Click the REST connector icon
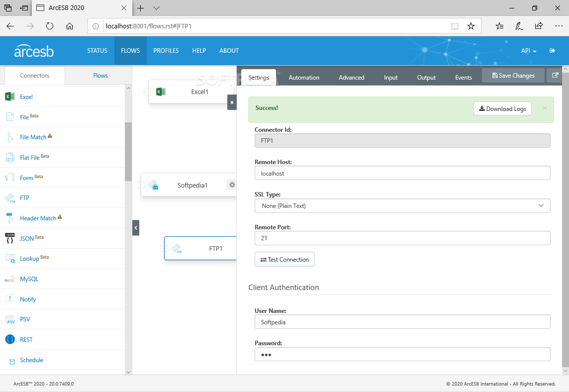 tap(10, 339)
